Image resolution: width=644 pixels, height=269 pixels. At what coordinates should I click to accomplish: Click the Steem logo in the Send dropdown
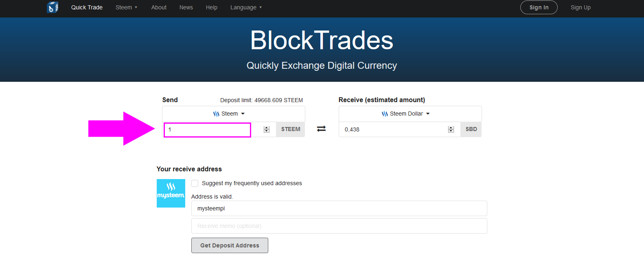(x=216, y=114)
